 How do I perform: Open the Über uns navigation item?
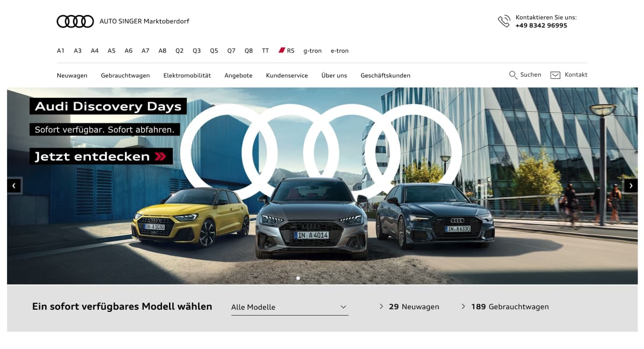[x=334, y=76]
